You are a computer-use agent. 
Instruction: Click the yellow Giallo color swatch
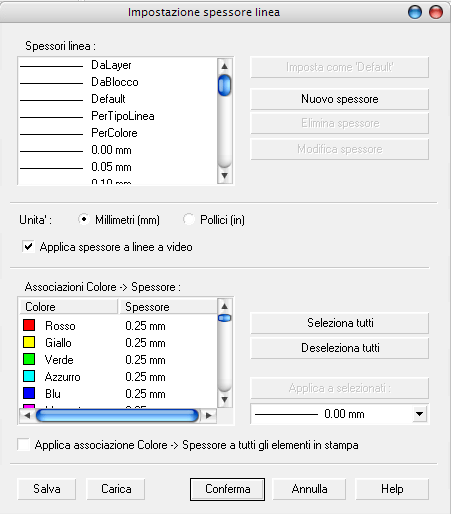pyautogui.click(x=29, y=342)
